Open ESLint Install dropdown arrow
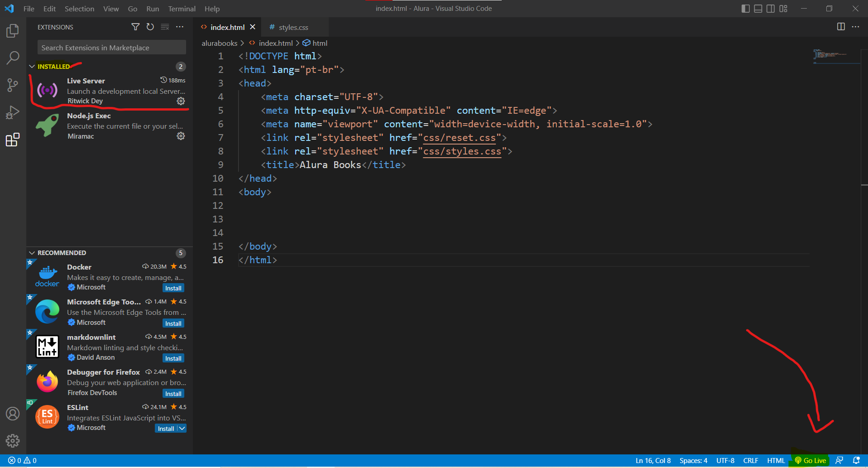 [182, 429]
